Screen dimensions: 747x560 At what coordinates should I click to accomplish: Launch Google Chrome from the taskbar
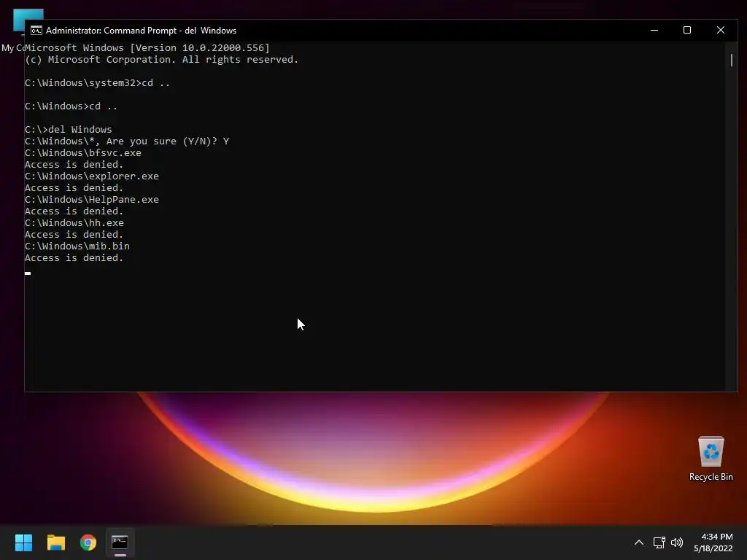88,542
